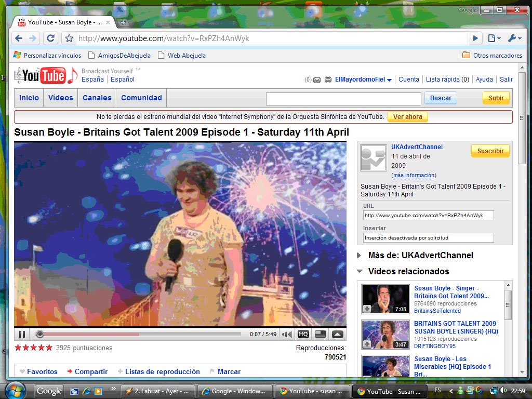Switch to the 2. Labuat - Ayer taskbar item
532x399 pixels.
pyautogui.click(x=159, y=391)
